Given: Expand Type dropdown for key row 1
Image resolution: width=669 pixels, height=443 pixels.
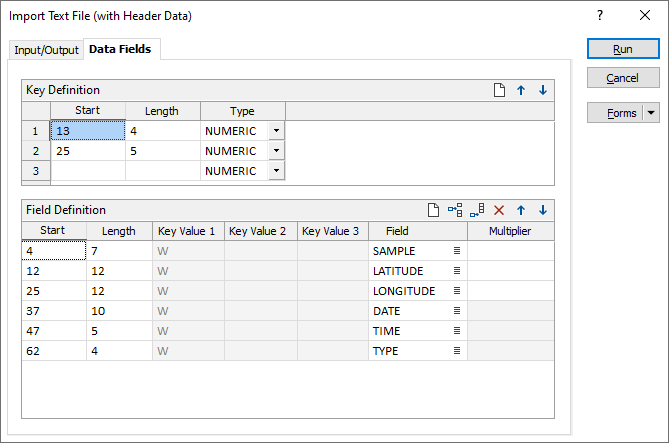Looking at the screenshot, I should [276, 131].
